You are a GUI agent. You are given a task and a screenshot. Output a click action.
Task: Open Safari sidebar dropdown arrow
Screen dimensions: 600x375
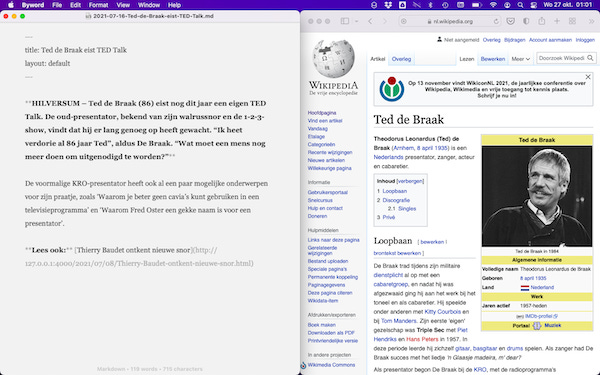[x=356, y=21]
